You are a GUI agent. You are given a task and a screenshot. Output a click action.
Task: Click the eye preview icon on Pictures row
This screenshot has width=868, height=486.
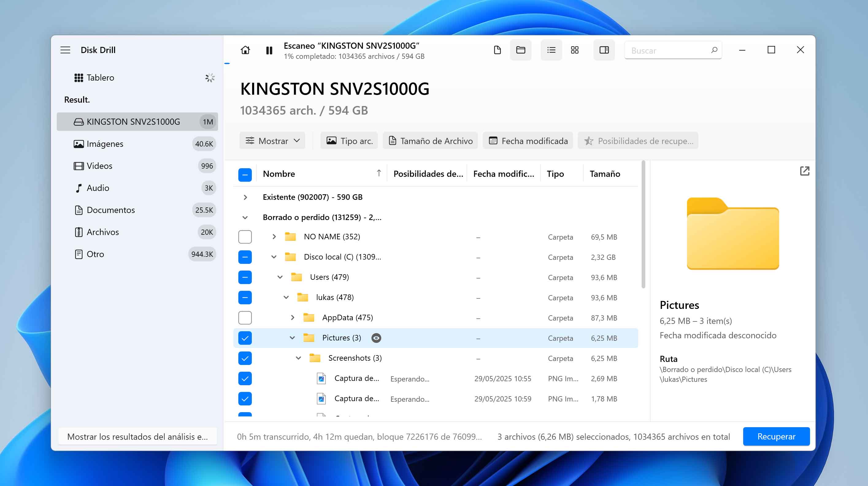376,338
